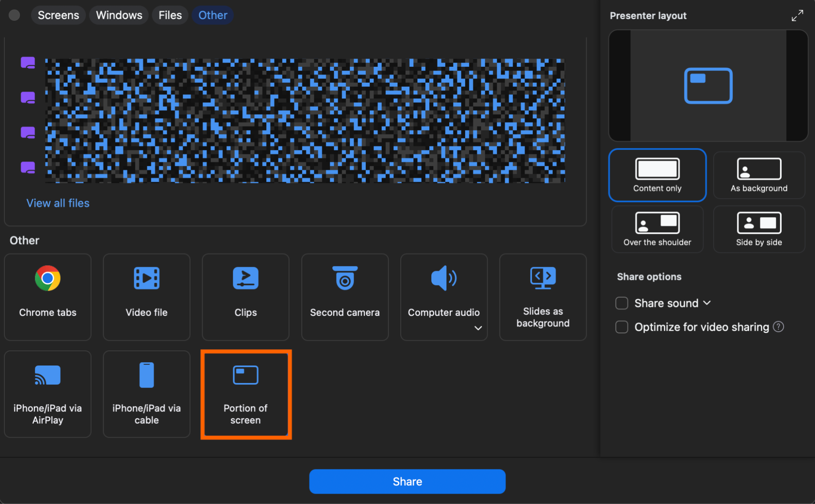The image size is (815, 504).
Task: Choose Over the shoulder presenter layout
Action: (657, 229)
